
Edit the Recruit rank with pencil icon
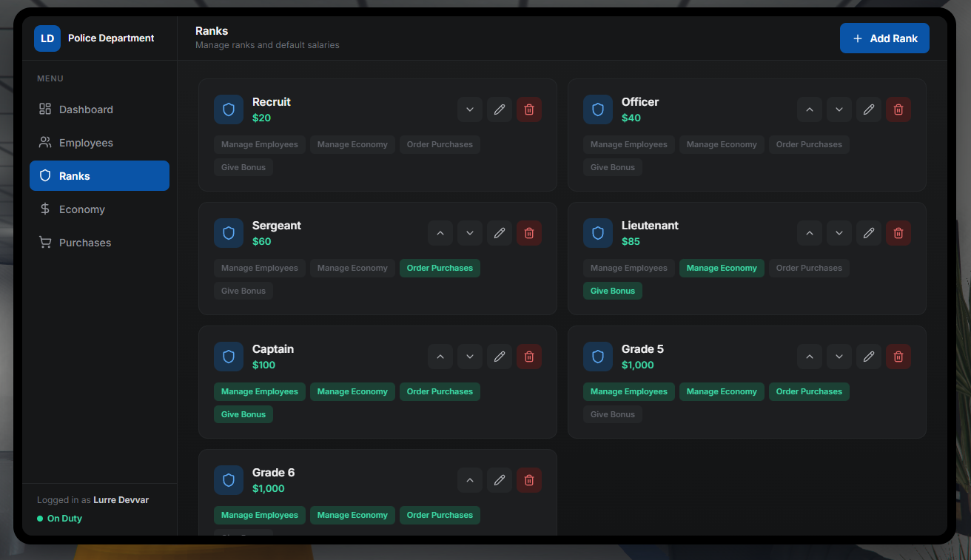[x=500, y=109]
